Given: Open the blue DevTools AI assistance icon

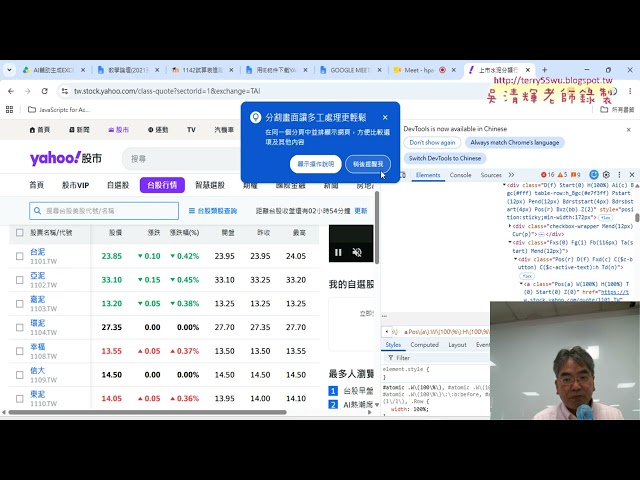Looking at the screenshot, I should (x=594, y=175).
